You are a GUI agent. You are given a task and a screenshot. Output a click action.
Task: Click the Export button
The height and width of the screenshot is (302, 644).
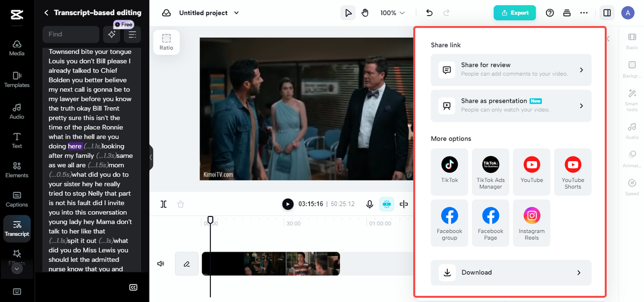click(515, 13)
